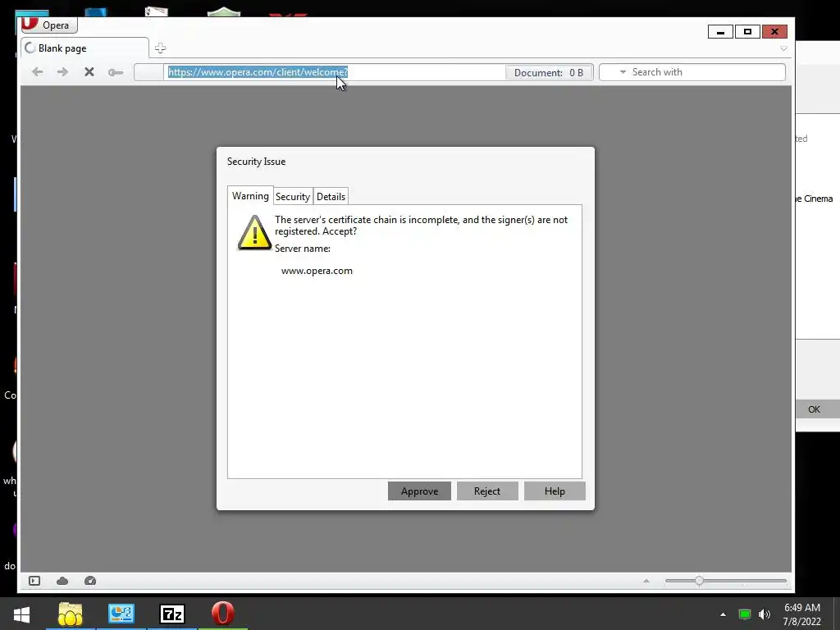Open the password wand key icon
The width and height of the screenshot is (840, 630).
(115, 72)
